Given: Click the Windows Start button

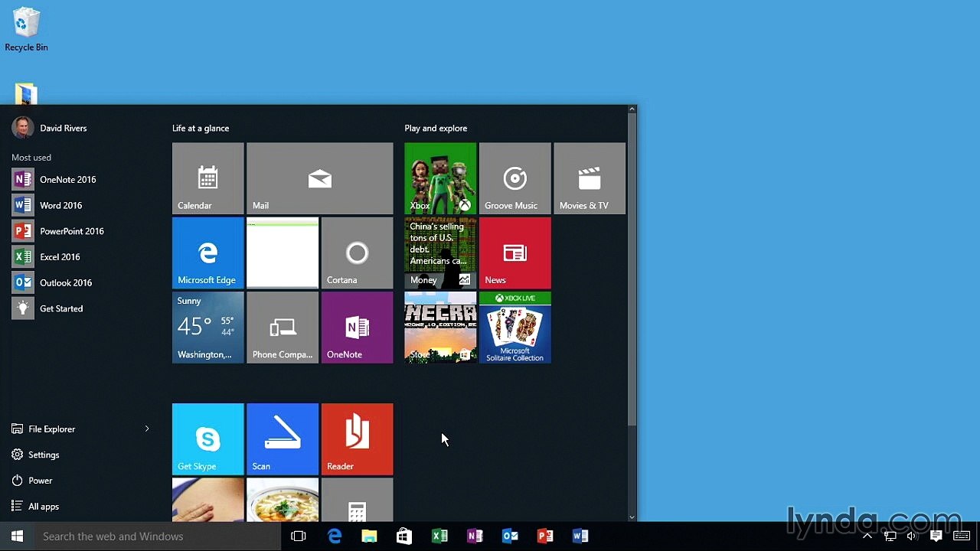Looking at the screenshot, I should pos(17,536).
